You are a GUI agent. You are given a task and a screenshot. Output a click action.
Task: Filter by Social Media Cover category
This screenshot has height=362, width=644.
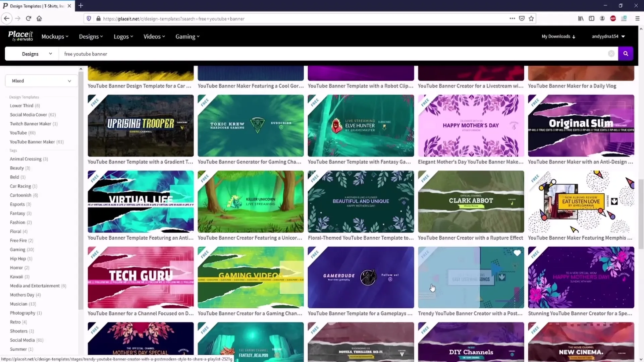coord(33,115)
